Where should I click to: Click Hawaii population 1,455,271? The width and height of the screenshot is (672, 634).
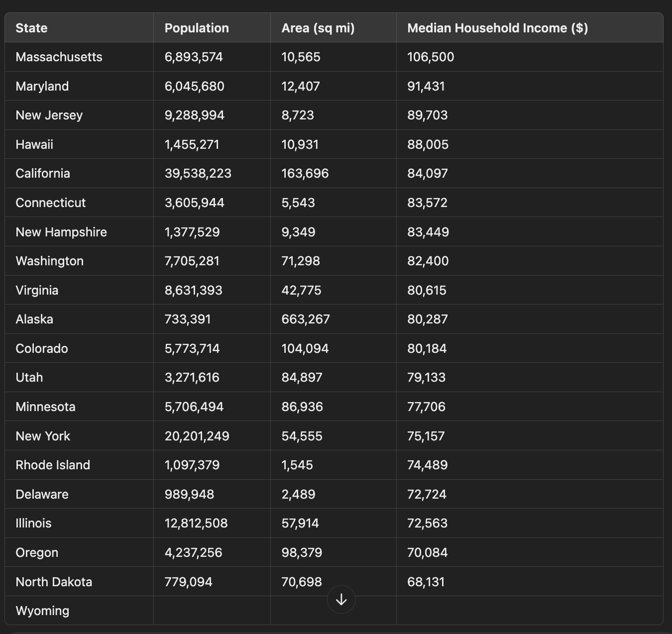(x=192, y=144)
